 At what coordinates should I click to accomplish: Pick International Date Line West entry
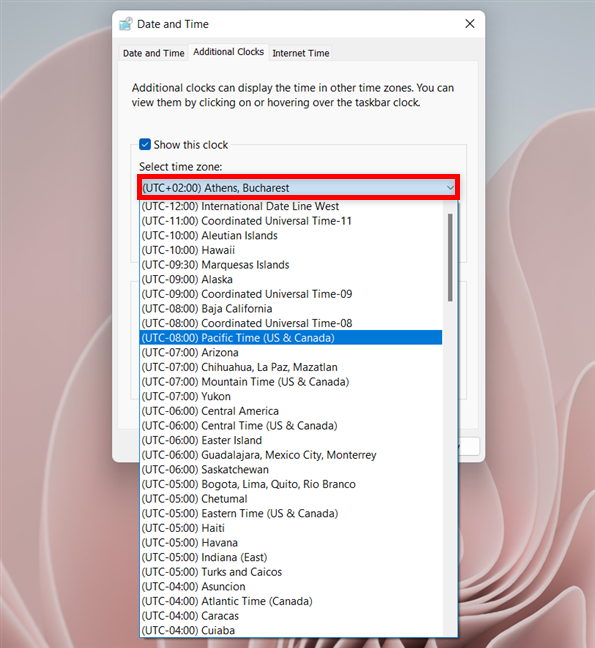click(291, 206)
